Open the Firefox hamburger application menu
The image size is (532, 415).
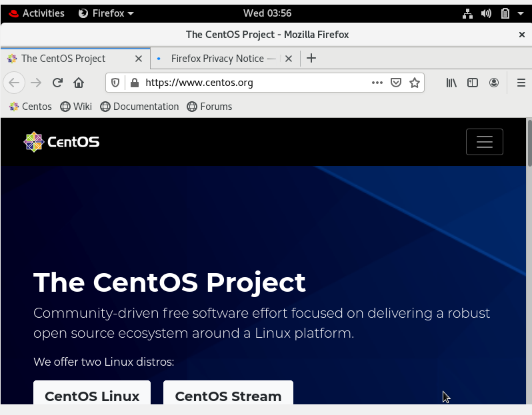point(521,83)
